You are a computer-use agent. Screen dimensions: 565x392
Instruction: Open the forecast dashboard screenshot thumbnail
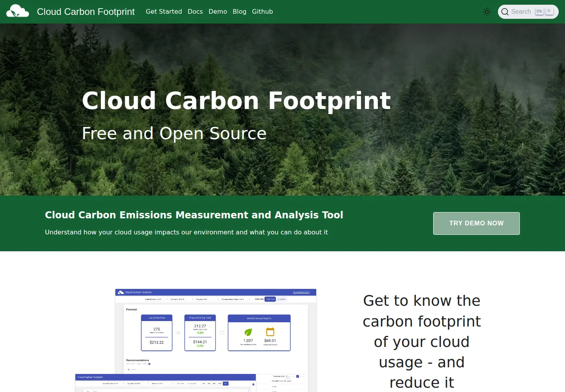point(216,332)
